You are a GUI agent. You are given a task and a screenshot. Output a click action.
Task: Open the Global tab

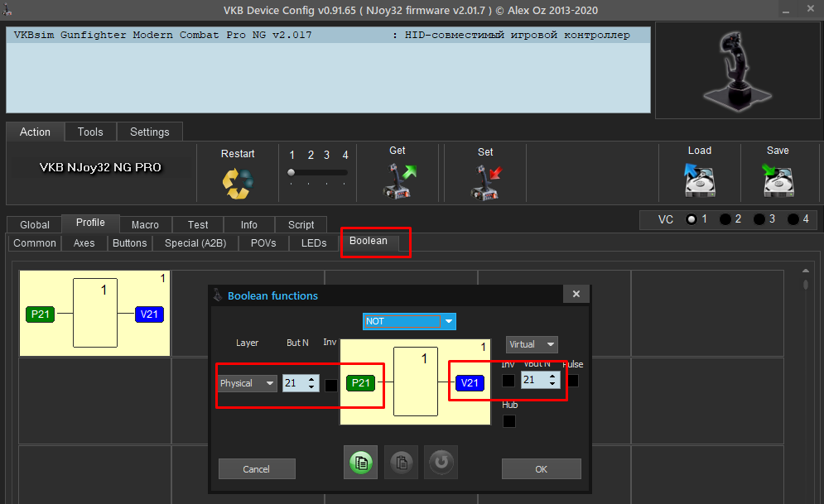(x=35, y=225)
